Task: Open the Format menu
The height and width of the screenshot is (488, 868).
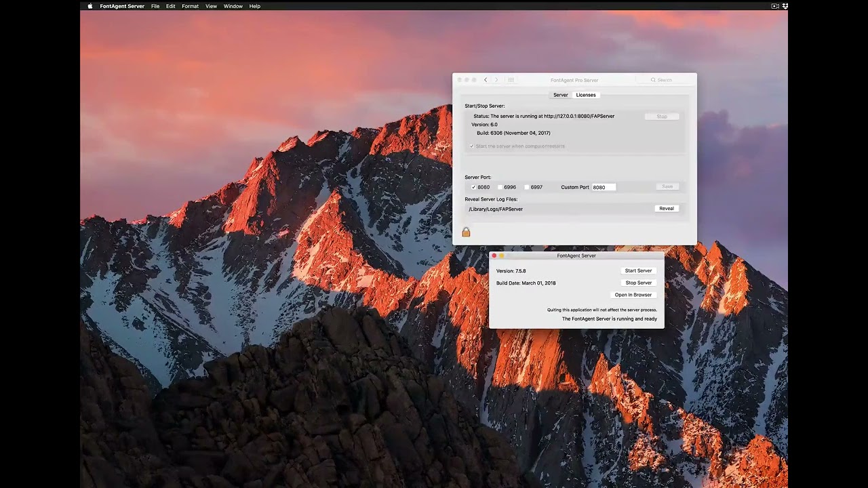Action: [x=190, y=6]
